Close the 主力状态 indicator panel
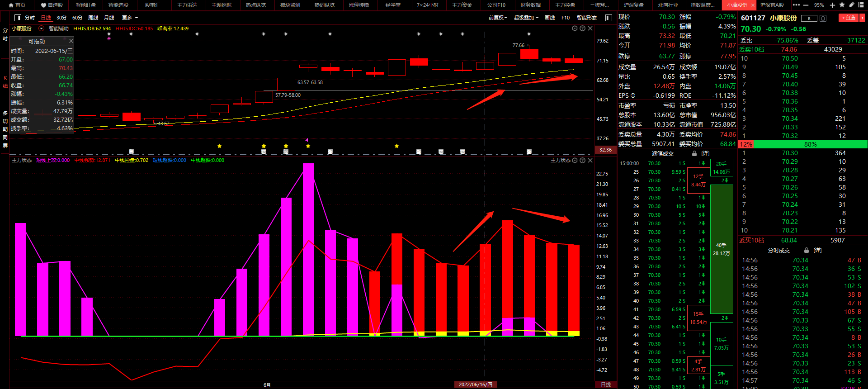The height and width of the screenshot is (389, 868). 590,160
